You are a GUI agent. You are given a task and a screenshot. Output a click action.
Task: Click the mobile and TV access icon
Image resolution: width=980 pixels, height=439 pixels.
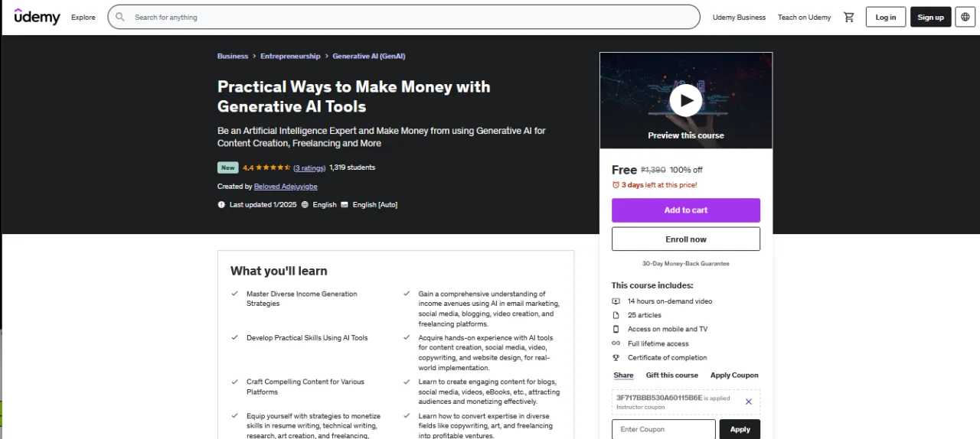click(x=616, y=329)
